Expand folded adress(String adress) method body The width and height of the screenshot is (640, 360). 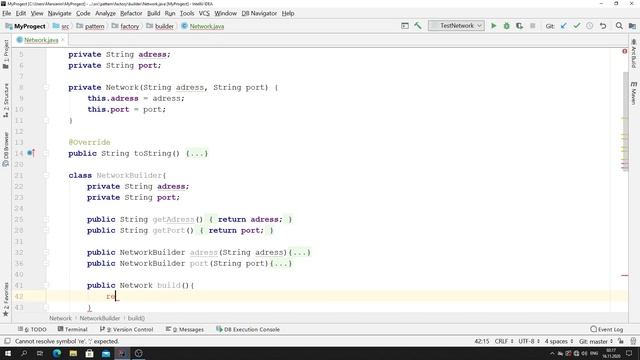click(299, 252)
